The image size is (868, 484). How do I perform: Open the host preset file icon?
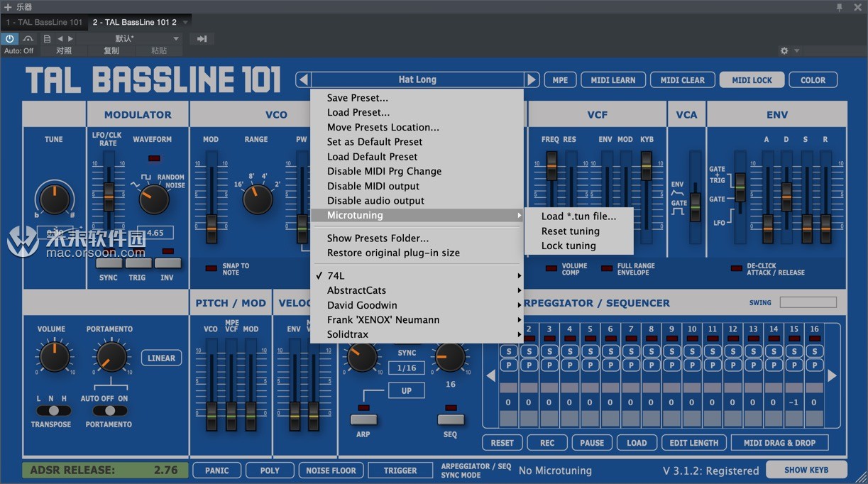(x=47, y=39)
